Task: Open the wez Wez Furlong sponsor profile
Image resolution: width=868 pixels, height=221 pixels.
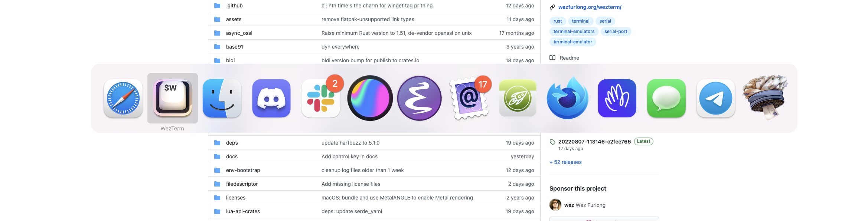Action: 585,205
